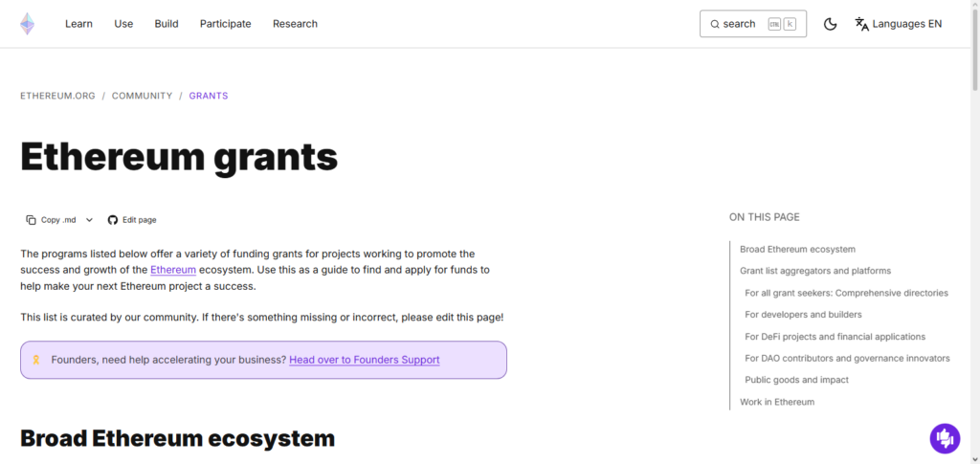Viewport: 980px width, 464px height.
Task: Click the Broad Ethereum ecosystem heading
Action: [177, 438]
